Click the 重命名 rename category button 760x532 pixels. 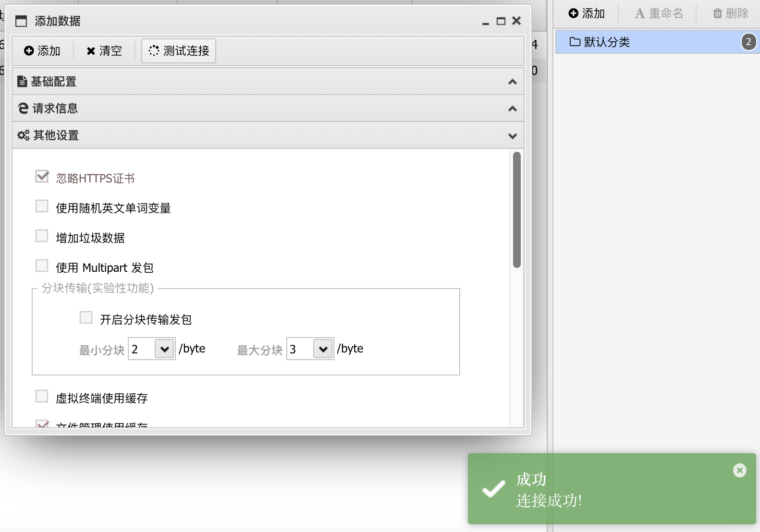[x=659, y=13]
